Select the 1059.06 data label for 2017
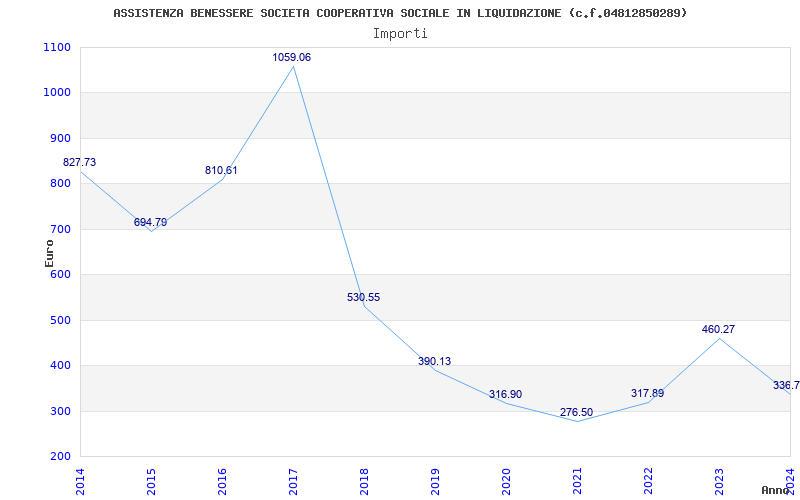800x500 pixels. (x=291, y=58)
